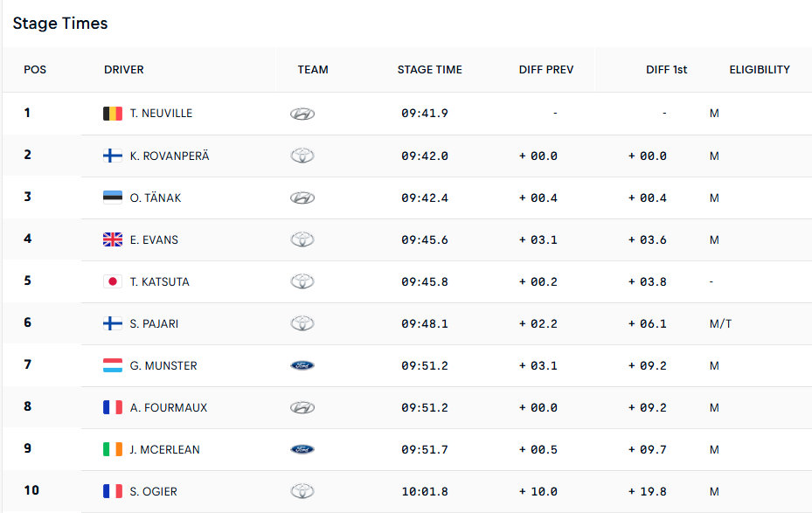
Task: Click the Ford logo in McErlean's row
Action: coord(302,449)
